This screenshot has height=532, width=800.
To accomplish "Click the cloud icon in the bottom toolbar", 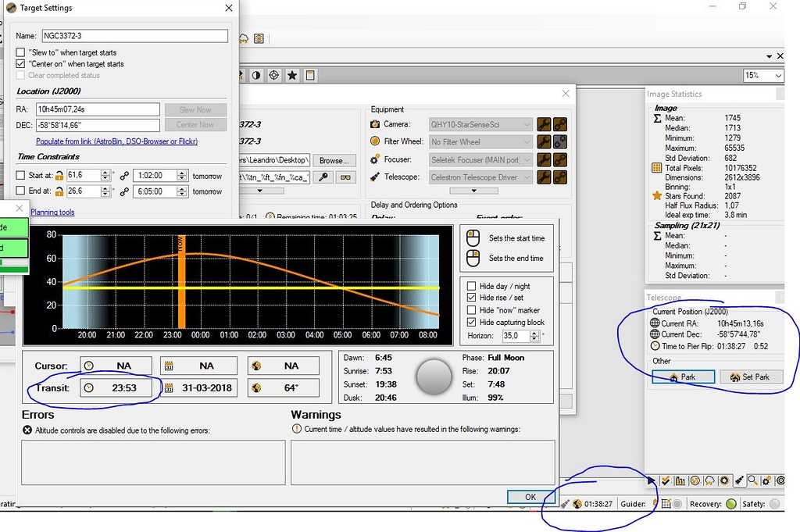I will 709,480.
